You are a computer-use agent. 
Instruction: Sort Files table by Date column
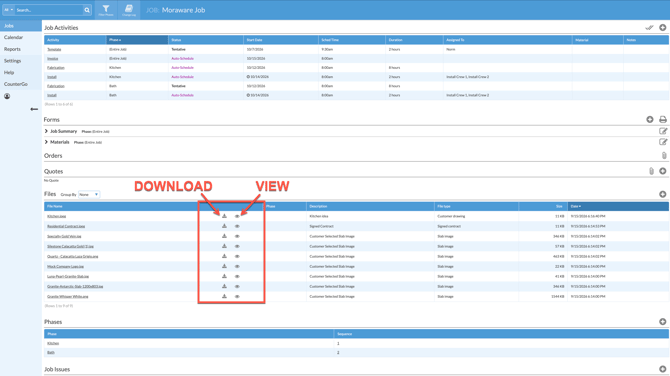coord(618,206)
